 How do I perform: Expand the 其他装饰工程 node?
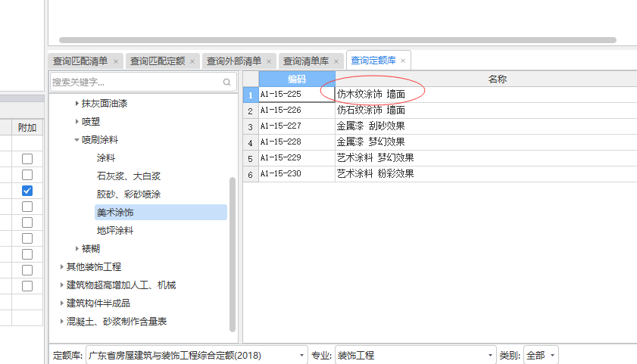click(x=62, y=266)
